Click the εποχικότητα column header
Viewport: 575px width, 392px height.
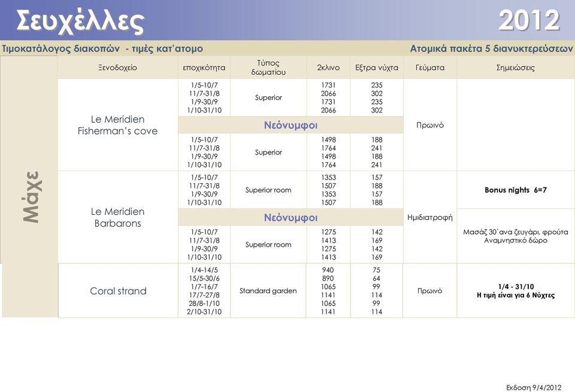pos(204,68)
